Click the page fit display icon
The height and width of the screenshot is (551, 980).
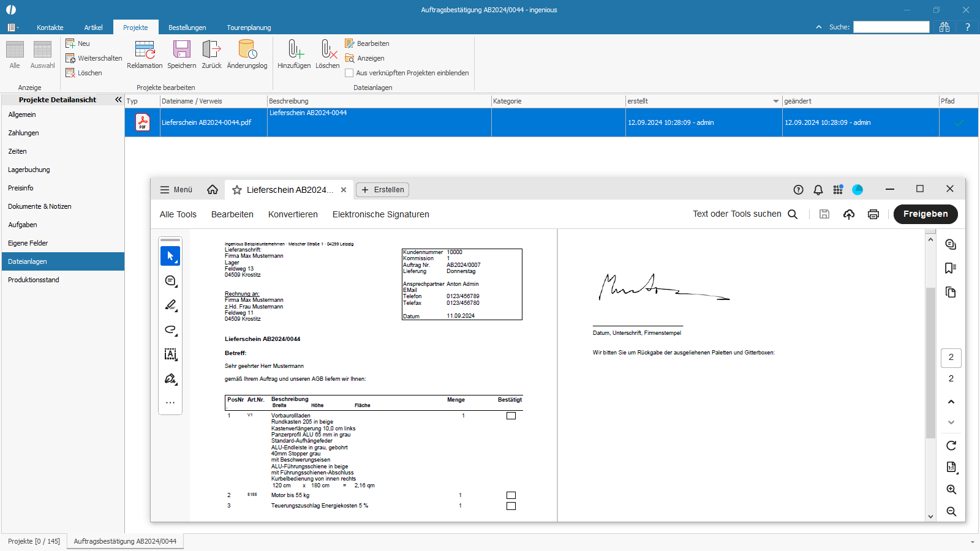tap(951, 467)
